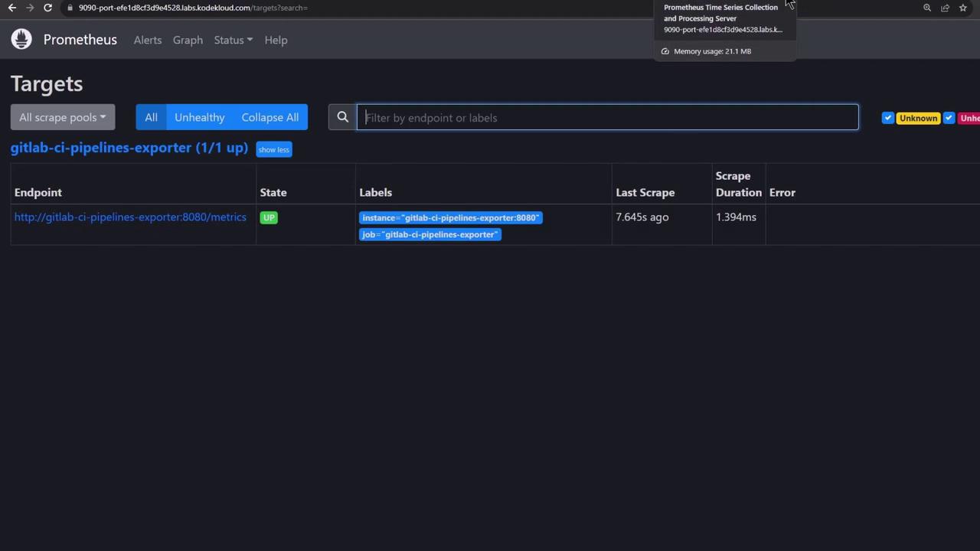980x551 pixels.
Task: Uncheck the Unknown state checkbox
Action: [887, 118]
